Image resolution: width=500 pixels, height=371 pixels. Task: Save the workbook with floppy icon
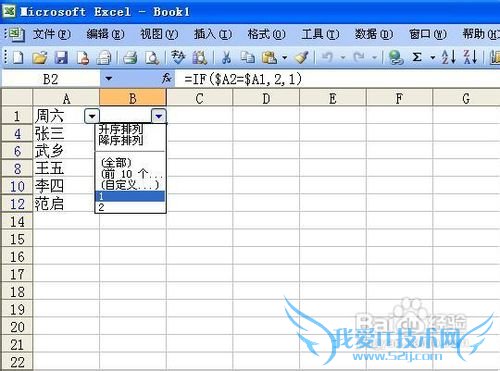click(x=61, y=57)
